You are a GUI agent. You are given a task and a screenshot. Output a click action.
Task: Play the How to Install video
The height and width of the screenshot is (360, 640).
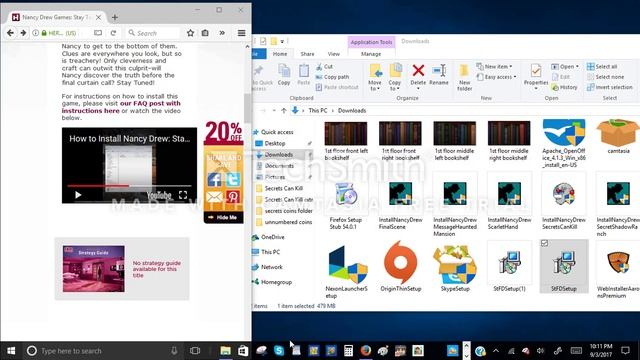(x=78, y=195)
